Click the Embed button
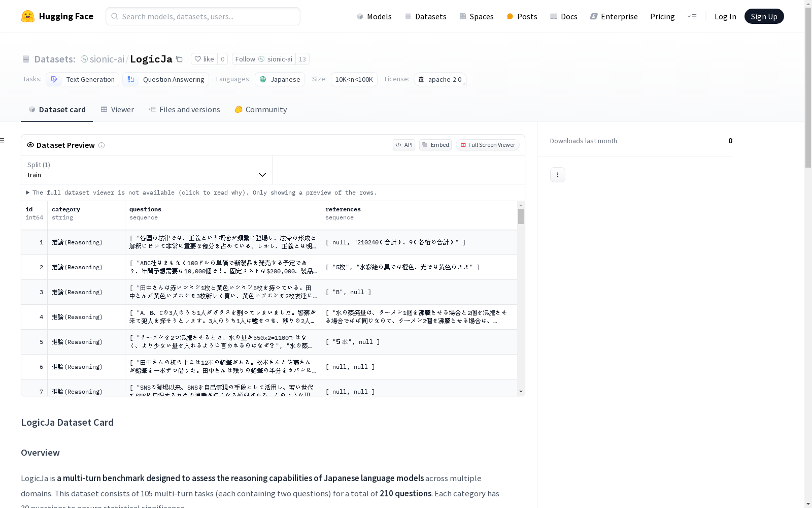The width and height of the screenshot is (812, 508). 435,145
